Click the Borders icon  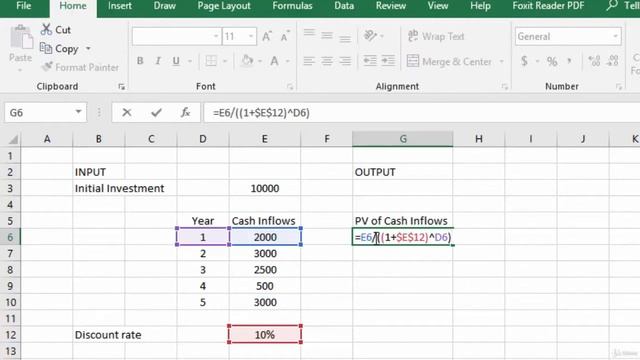tap(211, 61)
